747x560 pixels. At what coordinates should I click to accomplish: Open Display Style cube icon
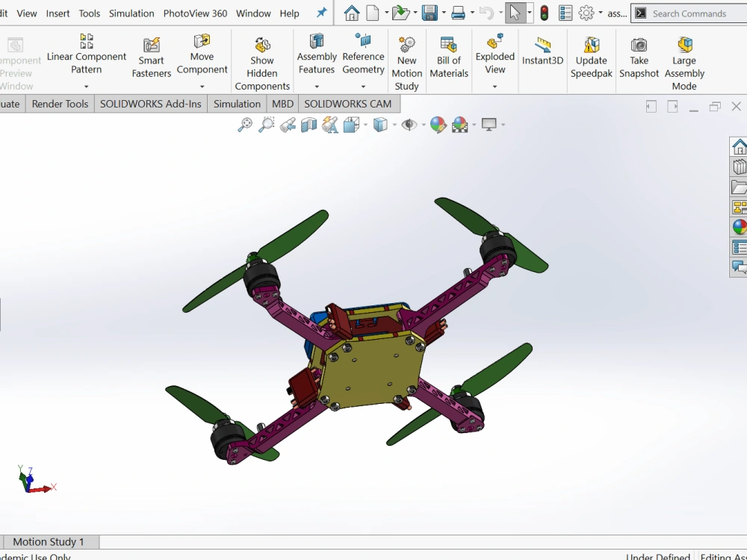point(380,125)
